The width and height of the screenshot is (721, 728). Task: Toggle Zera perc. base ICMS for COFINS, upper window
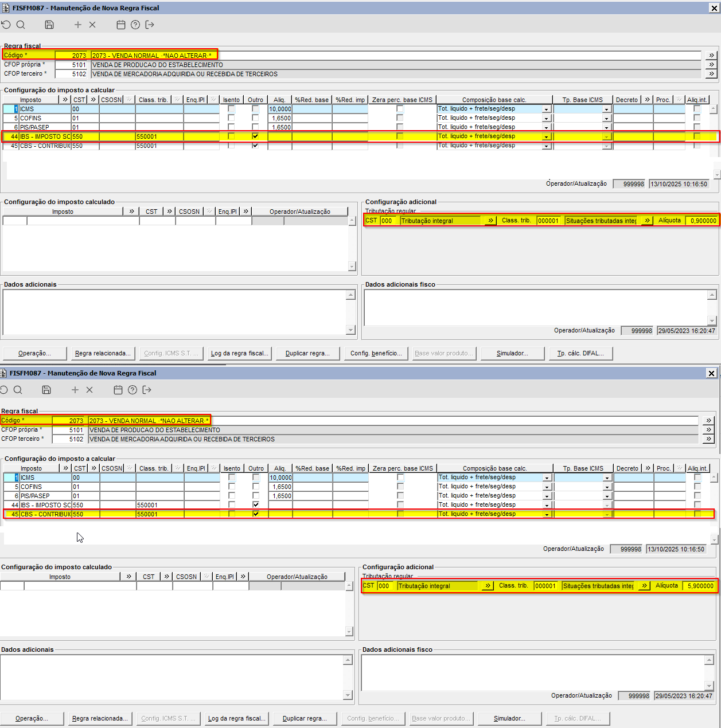(x=400, y=118)
